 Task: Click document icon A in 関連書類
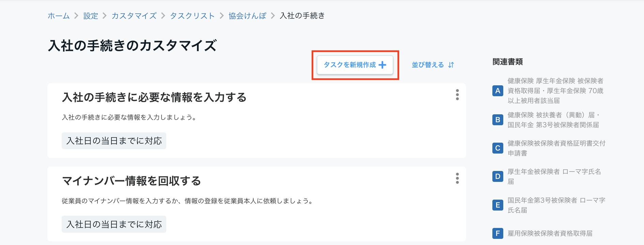[x=498, y=91]
